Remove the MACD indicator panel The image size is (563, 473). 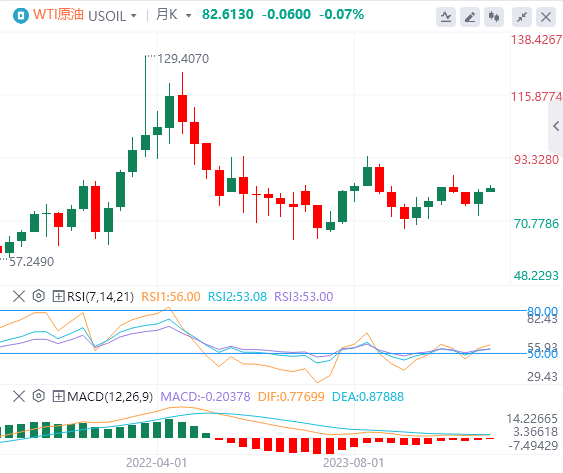19,397
